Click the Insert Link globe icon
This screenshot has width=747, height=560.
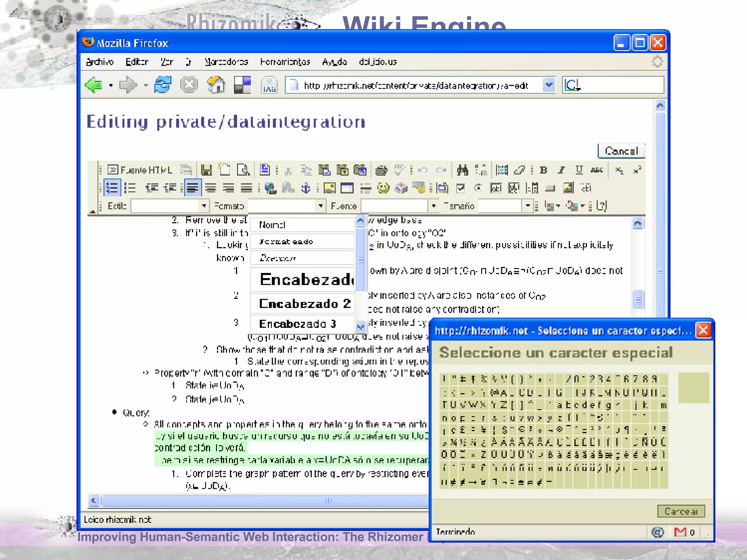tap(270, 188)
